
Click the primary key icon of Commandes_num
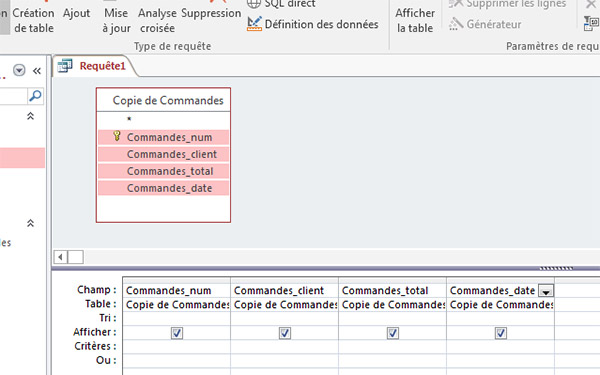pyautogui.click(x=117, y=136)
